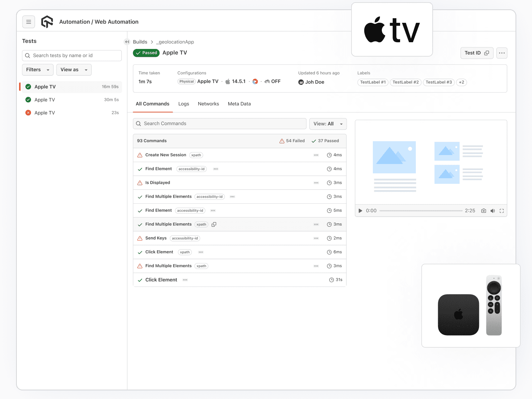The width and height of the screenshot is (532, 399).
Task: Expand the View as dropdown
Action: (x=74, y=69)
